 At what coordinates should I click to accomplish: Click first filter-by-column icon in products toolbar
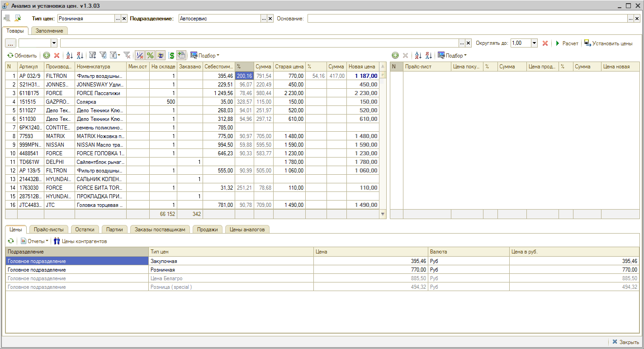point(93,56)
